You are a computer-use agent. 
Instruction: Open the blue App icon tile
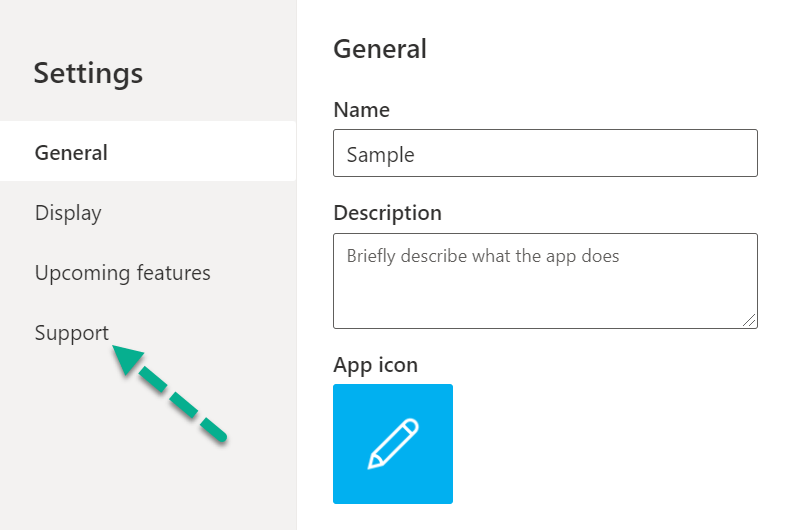coord(393,444)
